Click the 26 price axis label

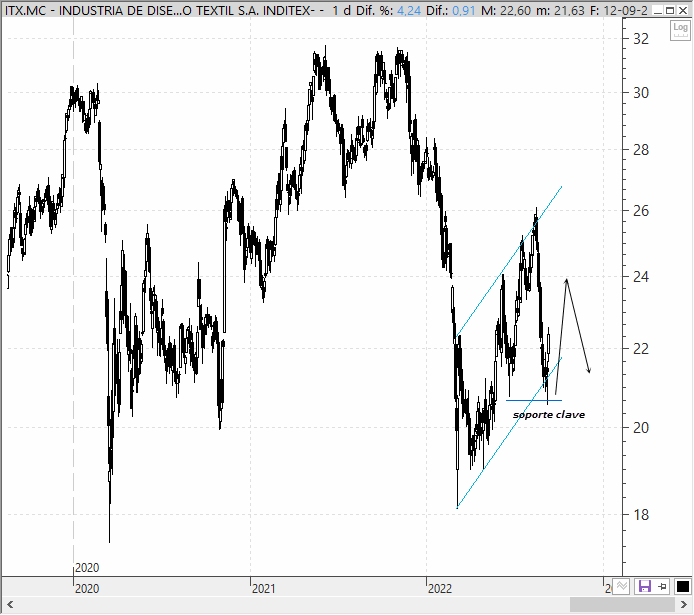(x=641, y=211)
